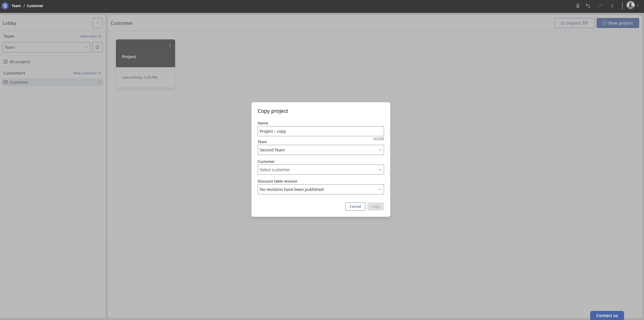Open the top bar three-dot menu
This screenshot has width=644, height=320.
(x=612, y=6)
